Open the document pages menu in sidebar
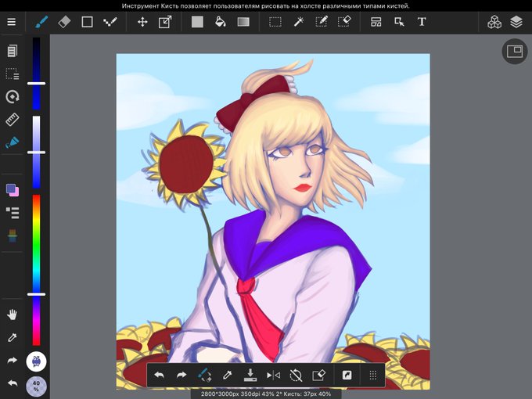Viewport: 532px width, 399px height. tap(13, 51)
